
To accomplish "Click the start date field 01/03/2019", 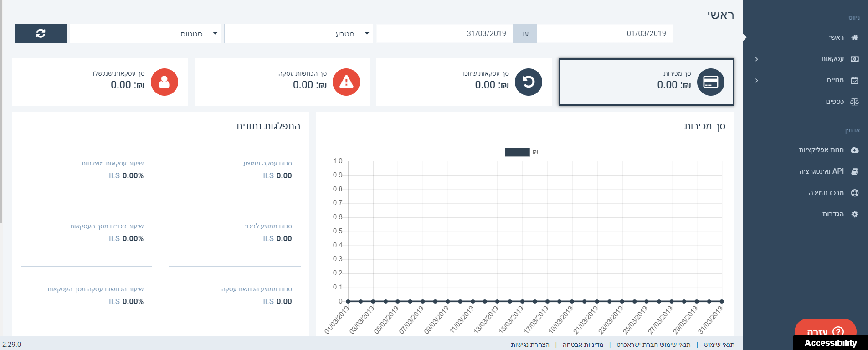I will (x=604, y=34).
